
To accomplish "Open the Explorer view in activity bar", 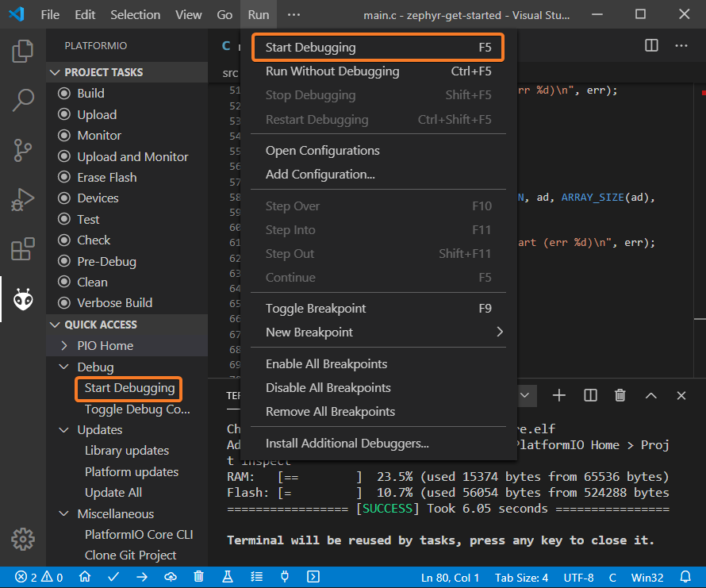I will (22, 51).
